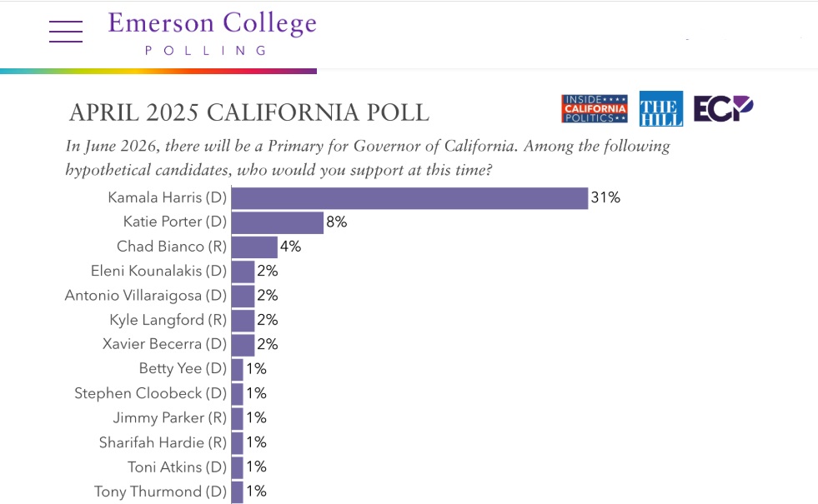Click the Sharifah Hardie (R) label
Image resolution: width=818 pixels, height=504 pixels.
click(x=163, y=442)
